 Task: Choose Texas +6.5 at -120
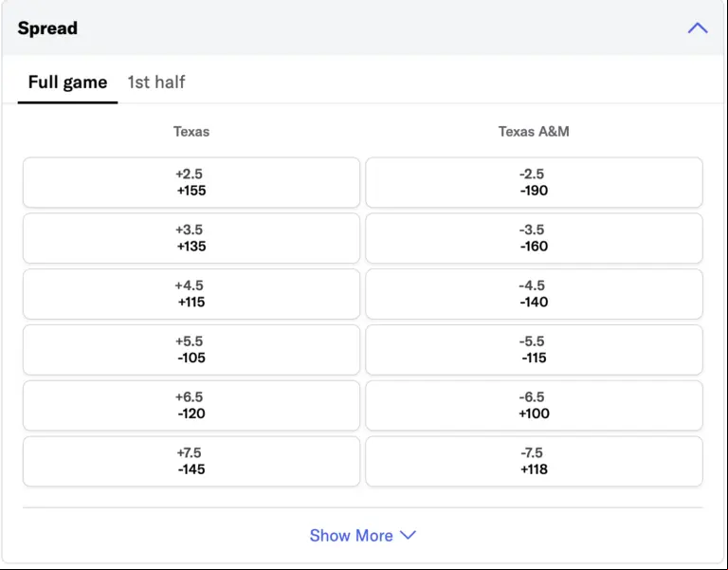(191, 405)
